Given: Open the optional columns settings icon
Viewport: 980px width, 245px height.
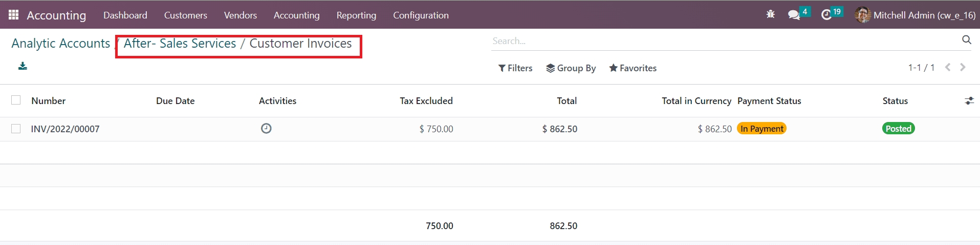Looking at the screenshot, I should pos(969,101).
